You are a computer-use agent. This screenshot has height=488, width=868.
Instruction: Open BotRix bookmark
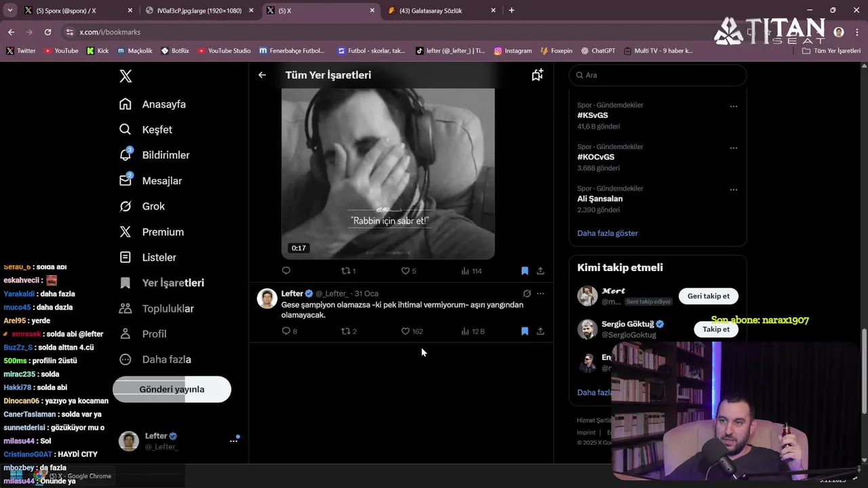point(175,51)
